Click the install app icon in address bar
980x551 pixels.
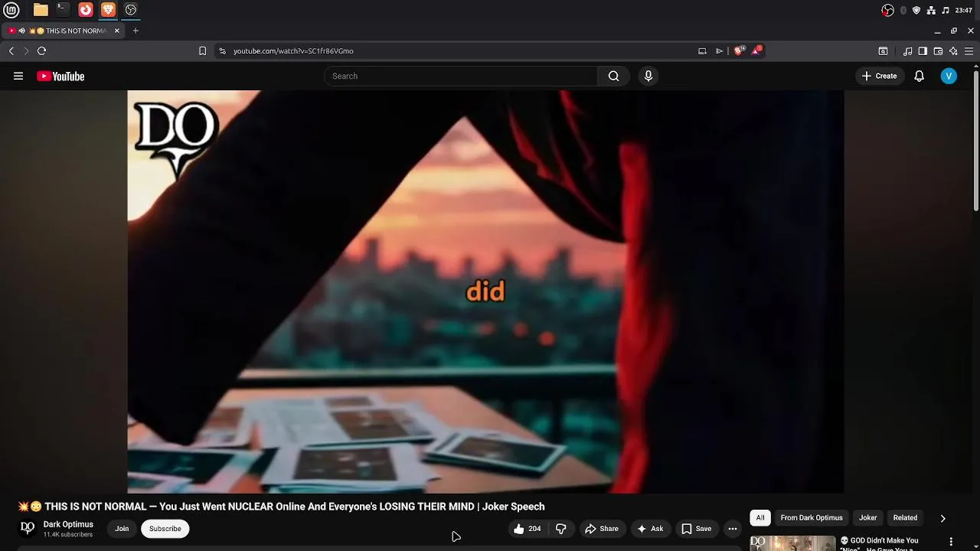[x=702, y=51]
